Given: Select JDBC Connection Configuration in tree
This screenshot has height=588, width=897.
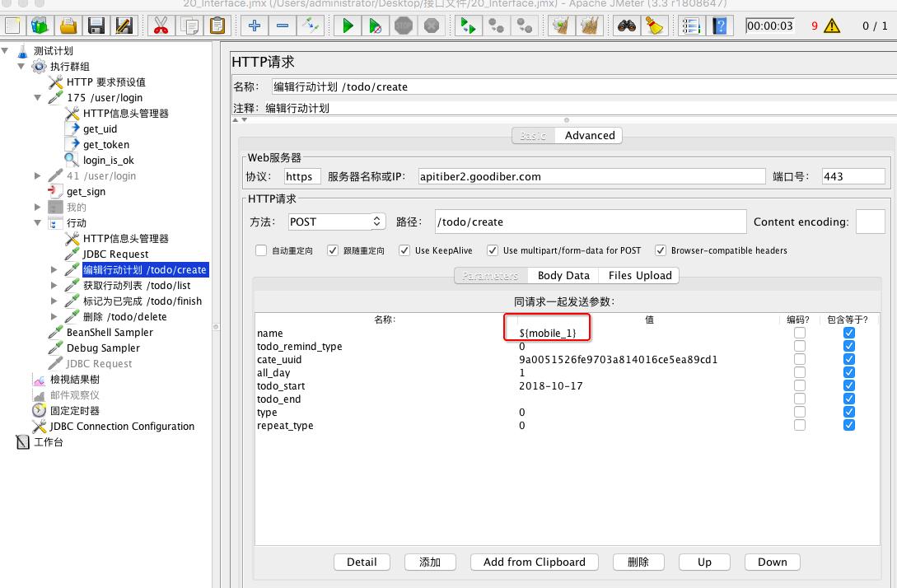Looking at the screenshot, I should point(122,426).
